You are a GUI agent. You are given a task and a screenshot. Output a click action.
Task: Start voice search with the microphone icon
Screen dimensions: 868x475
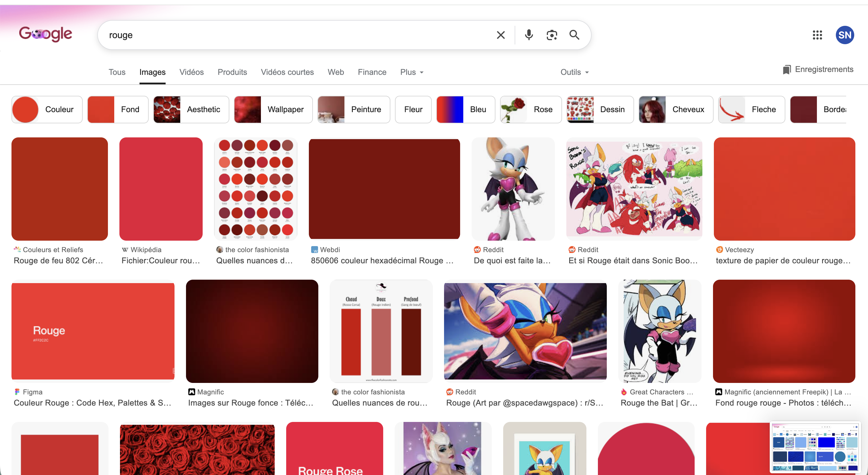[529, 35]
